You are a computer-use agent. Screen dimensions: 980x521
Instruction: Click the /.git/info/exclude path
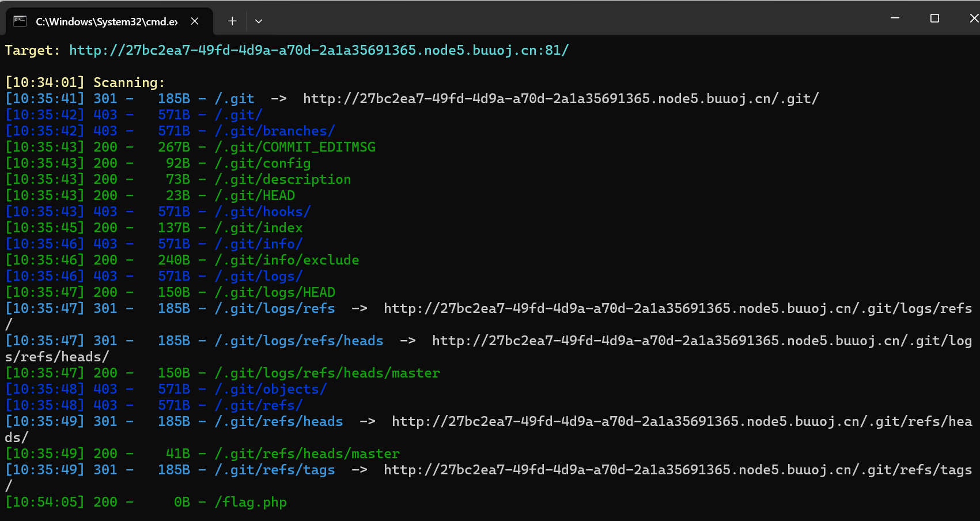(287, 260)
